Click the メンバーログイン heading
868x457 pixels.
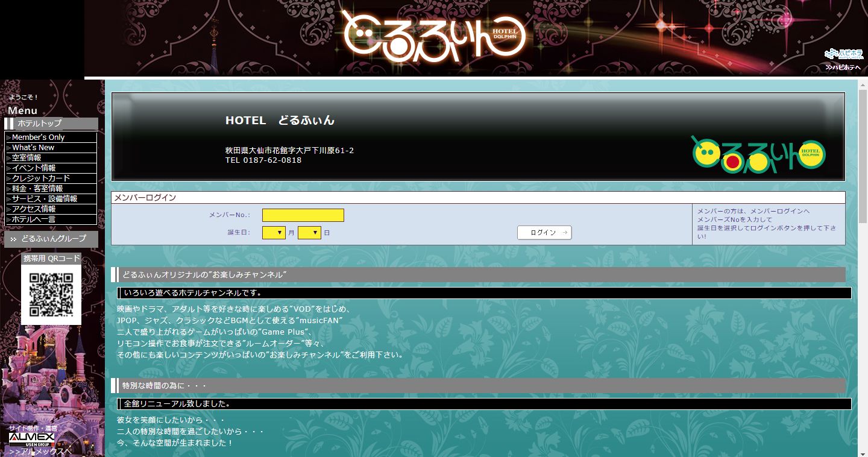(145, 198)
